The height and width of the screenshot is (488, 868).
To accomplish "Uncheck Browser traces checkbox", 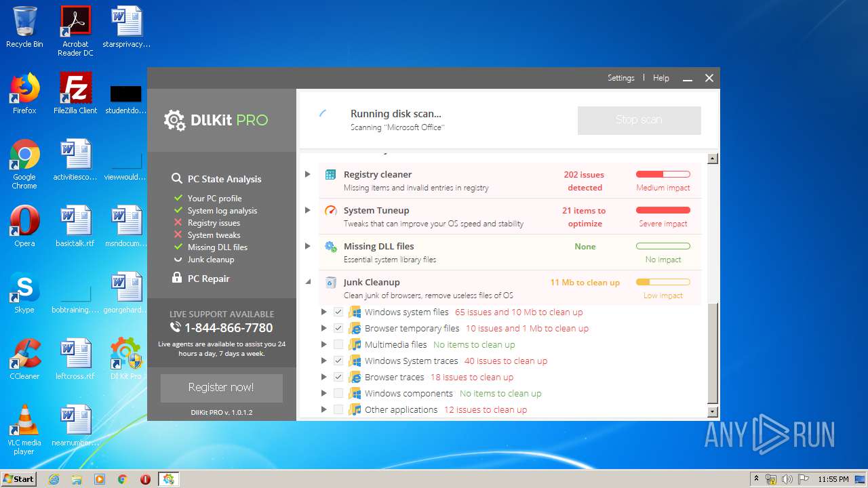I will point(338,378).
